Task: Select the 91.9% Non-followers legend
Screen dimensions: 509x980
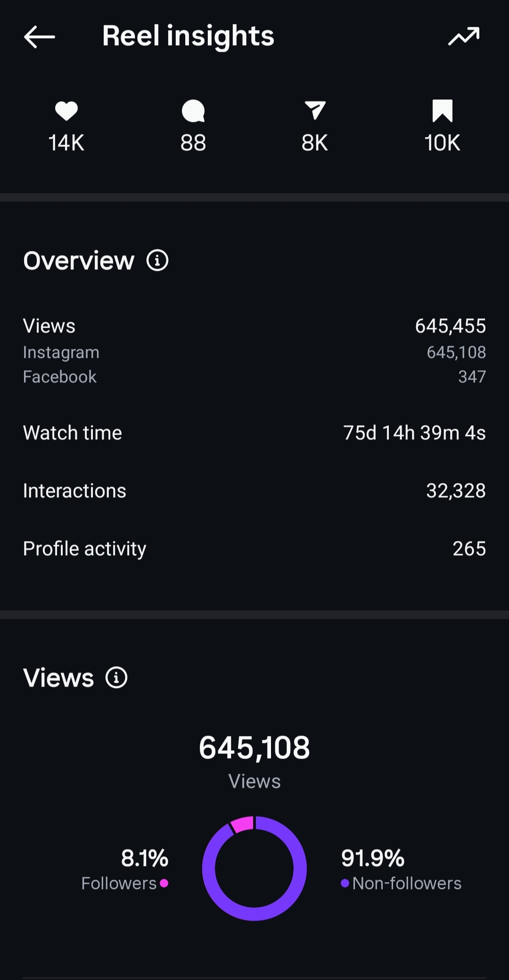Action: click(x=401, y=870)
